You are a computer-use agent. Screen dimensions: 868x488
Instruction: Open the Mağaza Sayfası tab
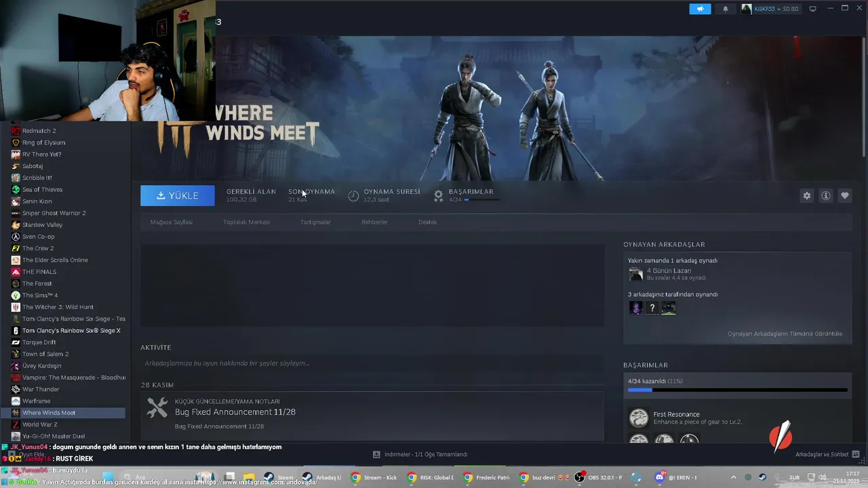point(172,222)
